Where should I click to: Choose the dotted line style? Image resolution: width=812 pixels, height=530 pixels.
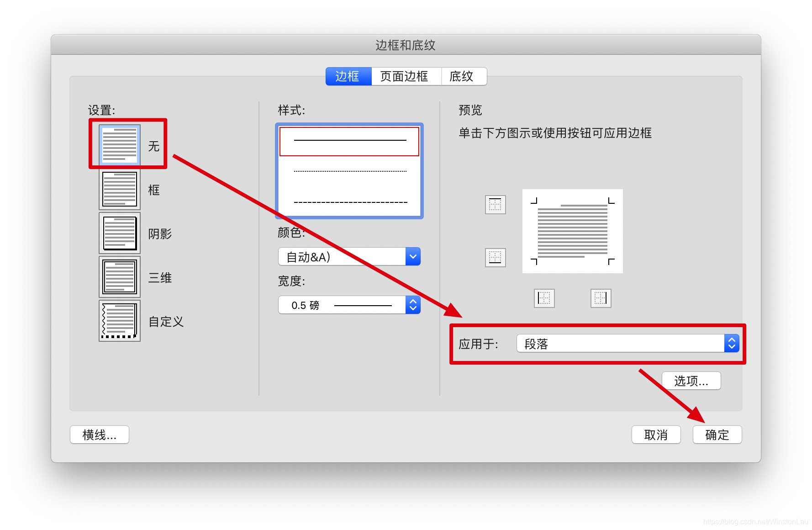349,171
